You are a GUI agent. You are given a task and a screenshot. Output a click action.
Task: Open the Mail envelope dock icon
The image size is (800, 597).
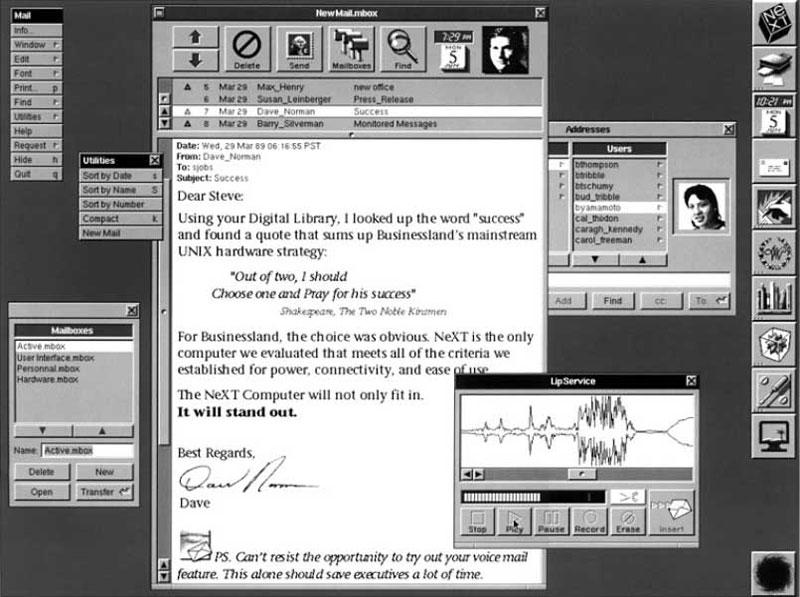[x=774, y=161]
